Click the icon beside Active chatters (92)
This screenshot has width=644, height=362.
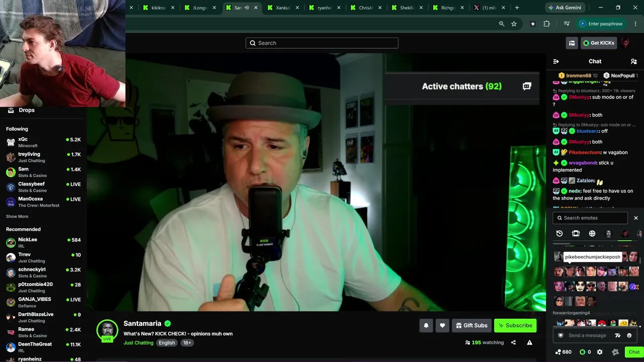[527, 86]
